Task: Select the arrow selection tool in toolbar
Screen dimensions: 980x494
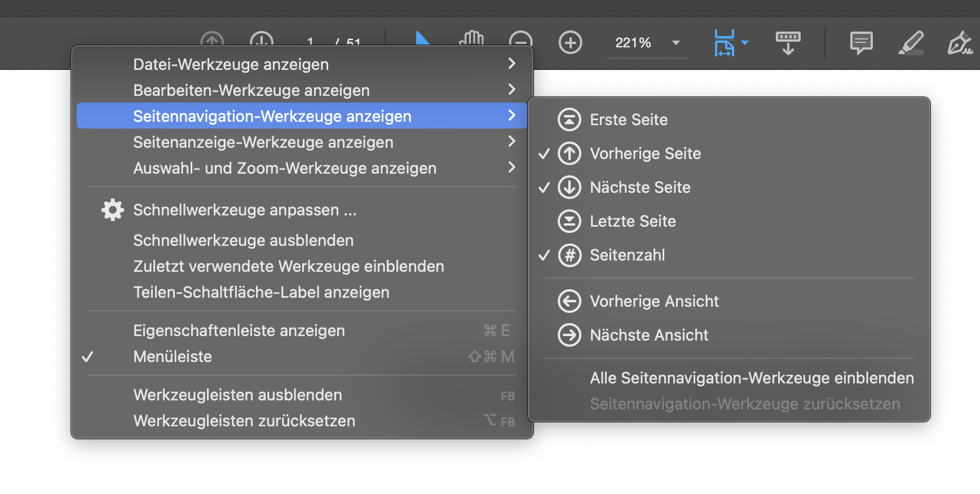Action: click(x=423, y=38)
